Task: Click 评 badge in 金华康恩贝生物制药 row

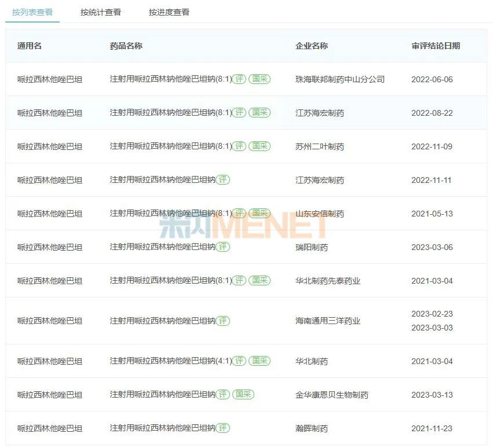Action: 222,394
